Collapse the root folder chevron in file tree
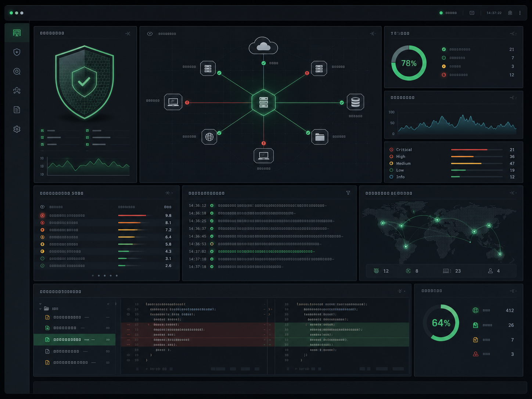The image size is (532, 399). coord(40,309)
